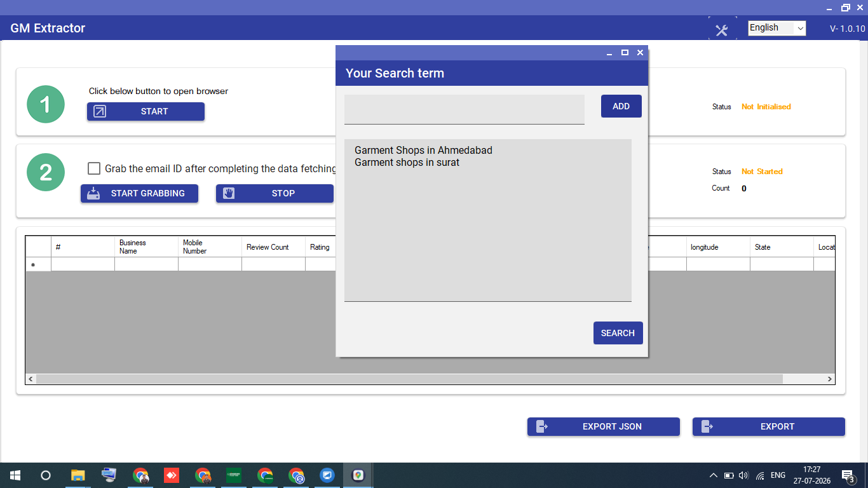Open Cortana search circle in taskbar
The height and width of the screenshot is (488, 868).
[x=46, y=475]
